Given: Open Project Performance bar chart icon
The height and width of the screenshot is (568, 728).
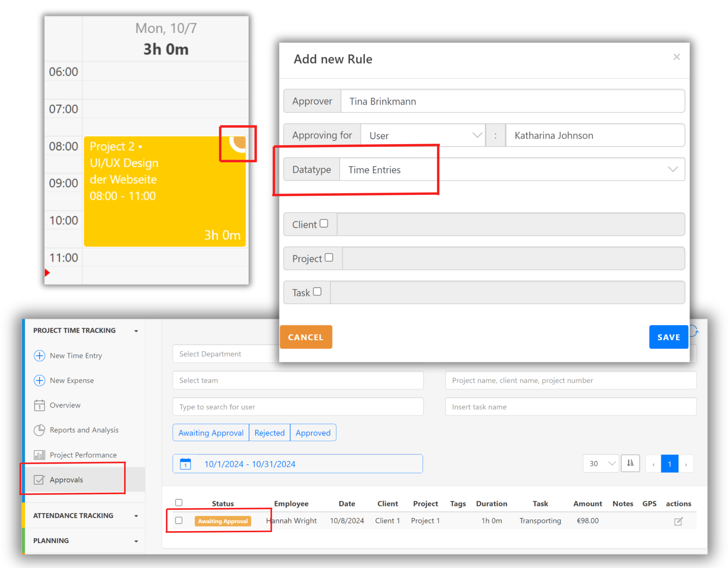Looking at the screenshot, I should (x=39, y=455).
